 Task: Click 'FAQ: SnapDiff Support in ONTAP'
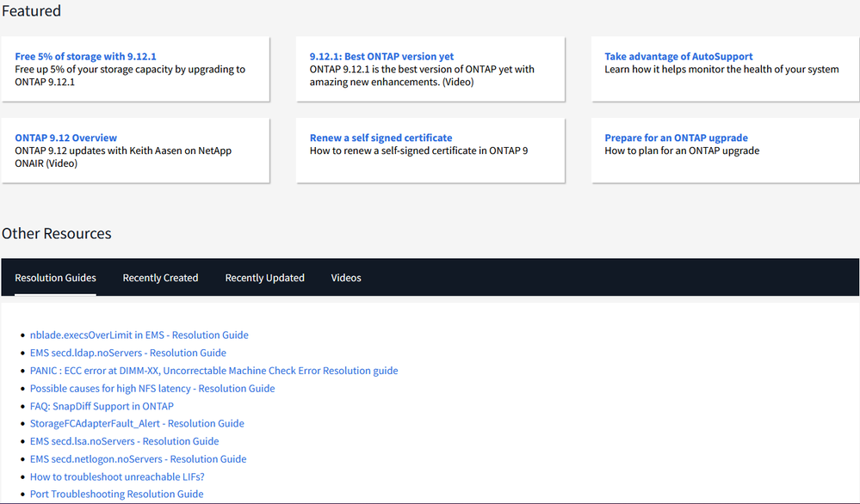tap(102, 406)
